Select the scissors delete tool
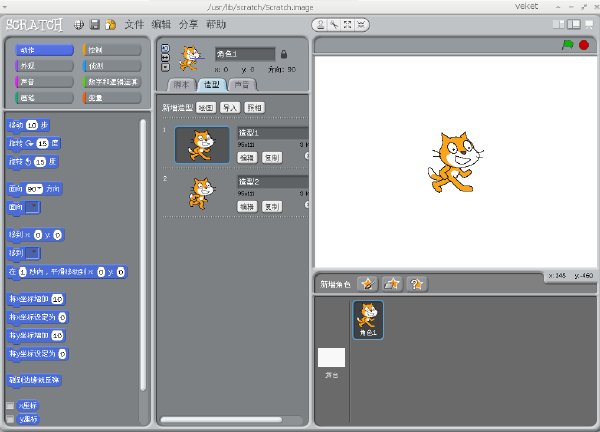600x432 pixels. [334, 25]
